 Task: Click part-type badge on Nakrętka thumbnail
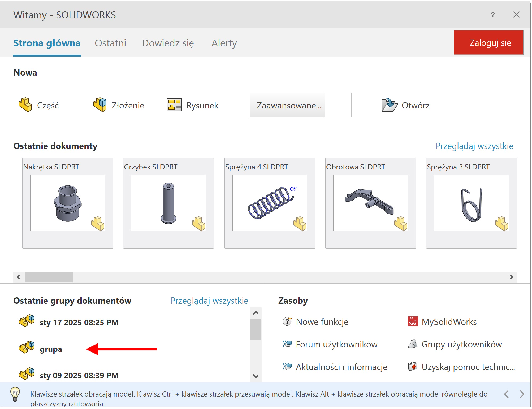[x=98, y=224]
